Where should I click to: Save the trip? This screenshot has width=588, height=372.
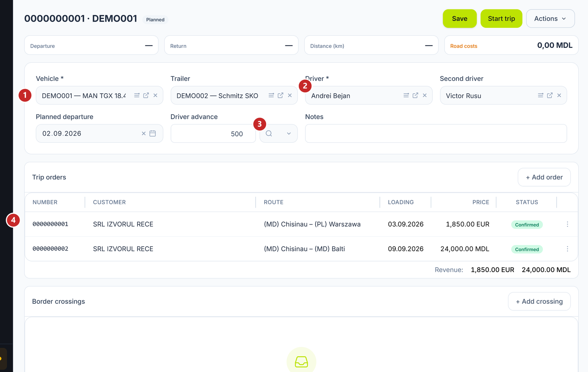click(x=460, y=18)
